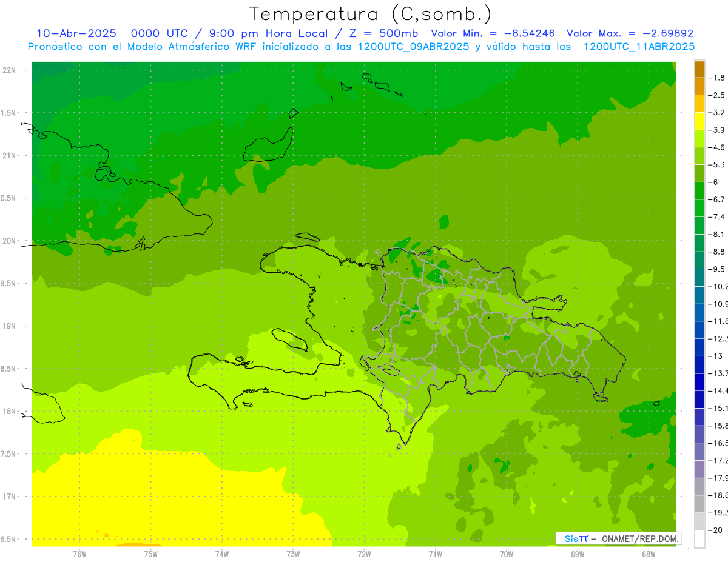Select the valid-until time "1200UTC_11ABR2025"
This screenshot has height=562, width=728.
pyautogui.click(x=638, y=47)
